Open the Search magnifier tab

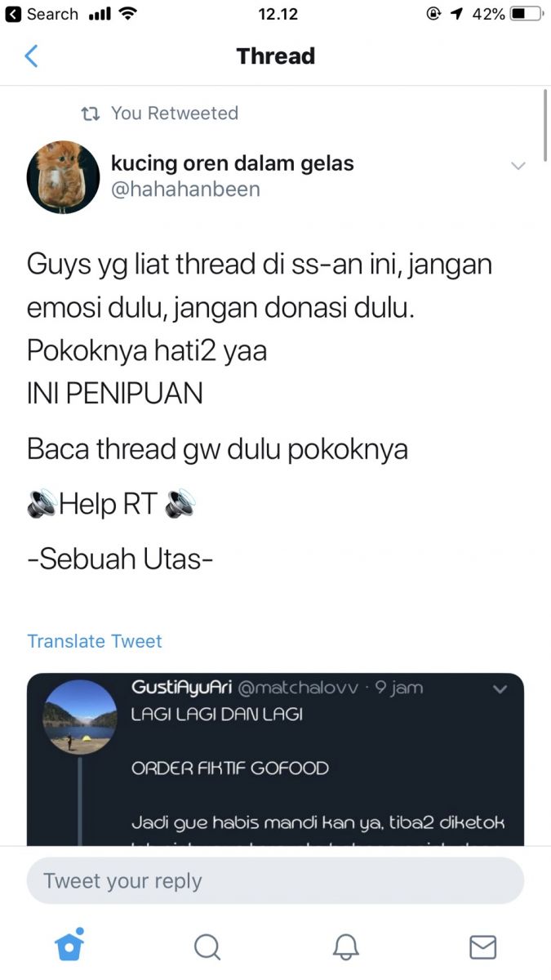tap(207, 947)
